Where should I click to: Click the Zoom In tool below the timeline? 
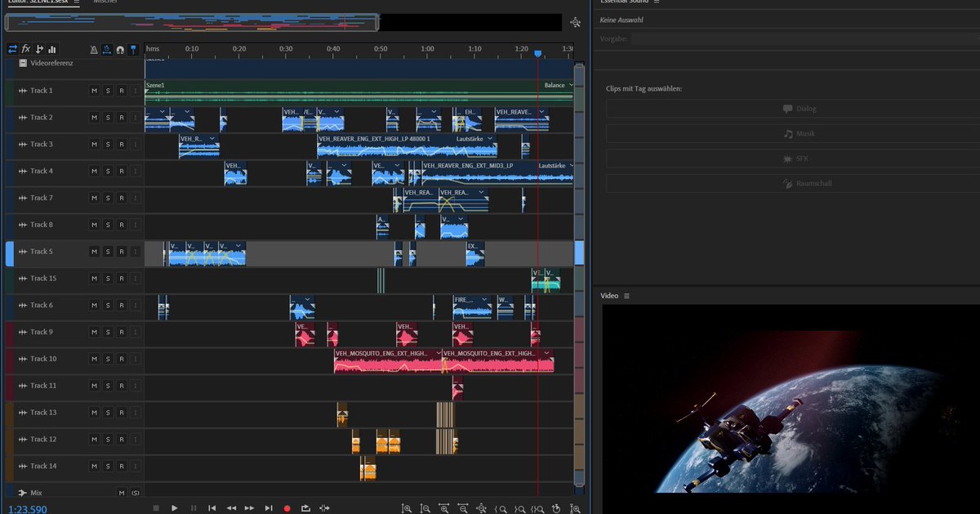click(x=407, y=508)
